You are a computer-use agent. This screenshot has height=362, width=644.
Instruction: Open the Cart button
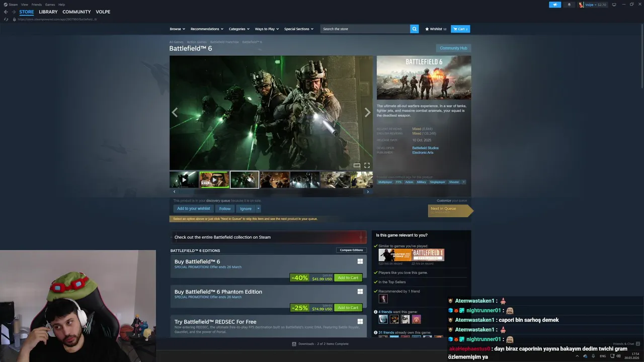pyautogui.click(x=460, y=29)
